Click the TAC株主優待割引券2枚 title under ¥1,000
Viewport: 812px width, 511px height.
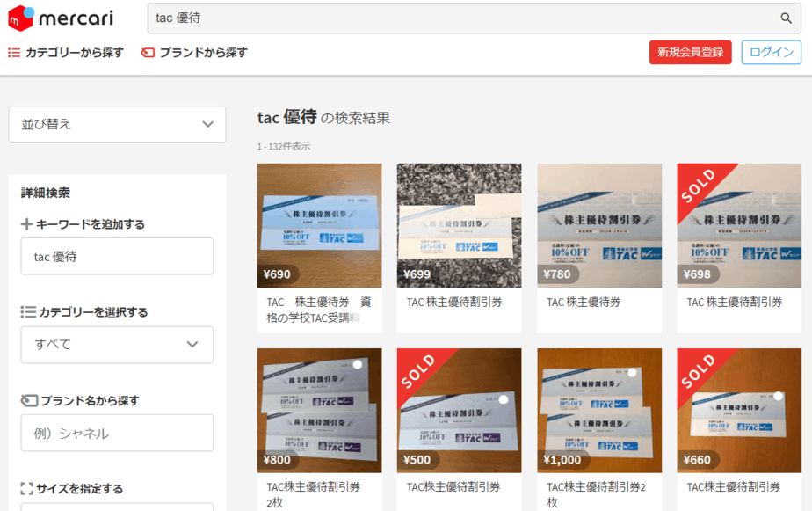[x=596, y=494]
